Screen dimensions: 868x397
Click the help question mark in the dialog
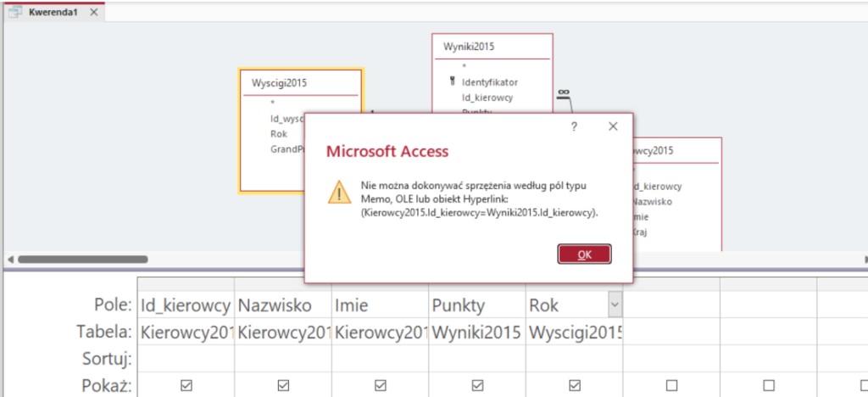pos(574,126)
